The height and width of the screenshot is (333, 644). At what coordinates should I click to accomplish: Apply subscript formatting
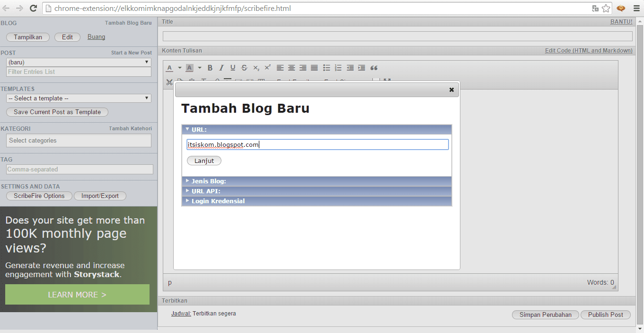pyautogui.click(x=256, y=68)
